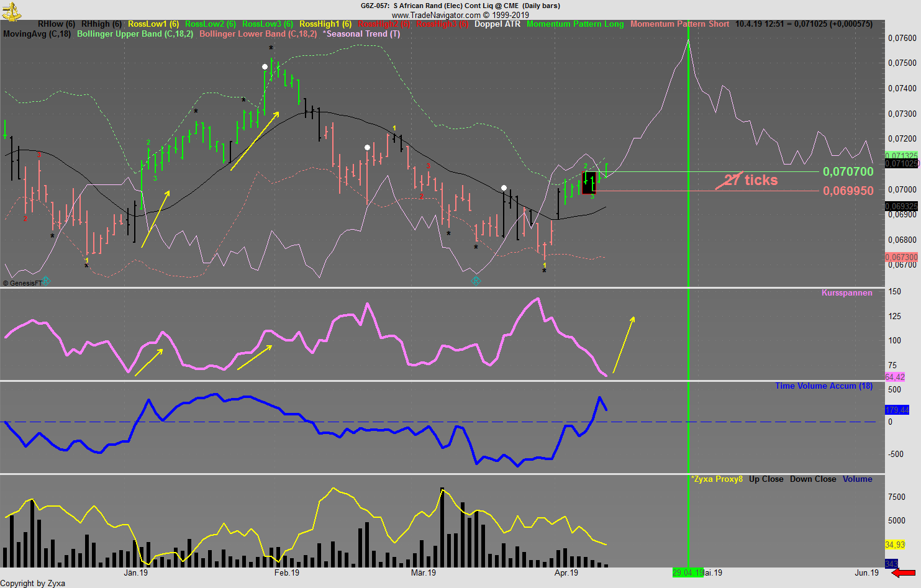The height and width of the screenshot is (588, 921).
Task: Click the Down Close label
Action: [813, 479]
